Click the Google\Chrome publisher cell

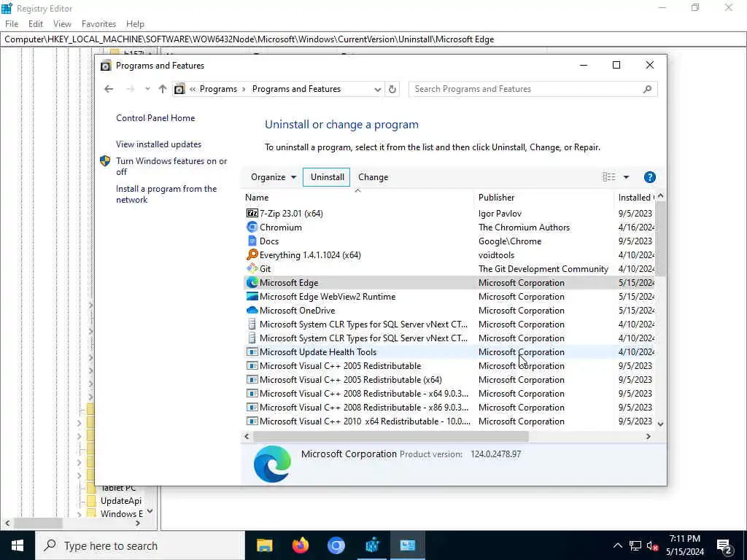pos(510,241)
